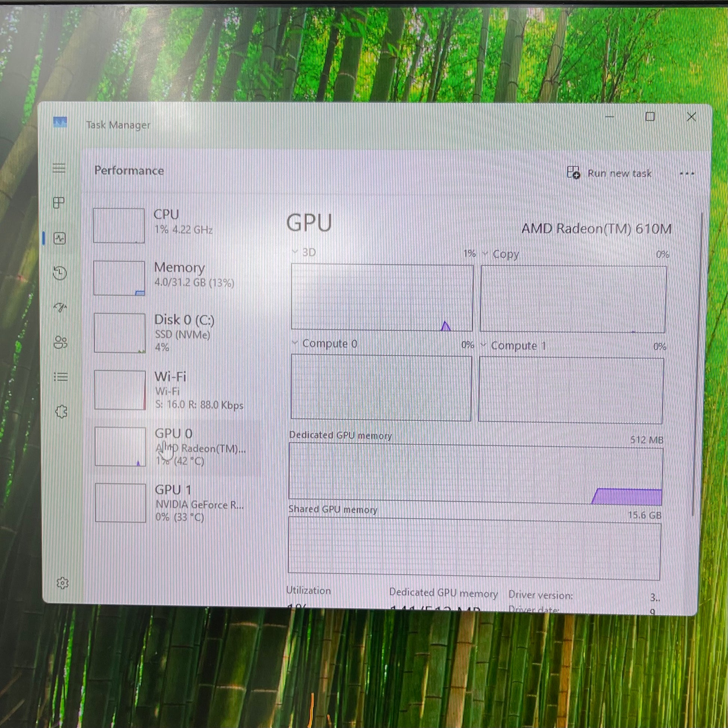Open the Startup apps icon
The height and width of the screenshot is (728, 728).
(60, 308)
